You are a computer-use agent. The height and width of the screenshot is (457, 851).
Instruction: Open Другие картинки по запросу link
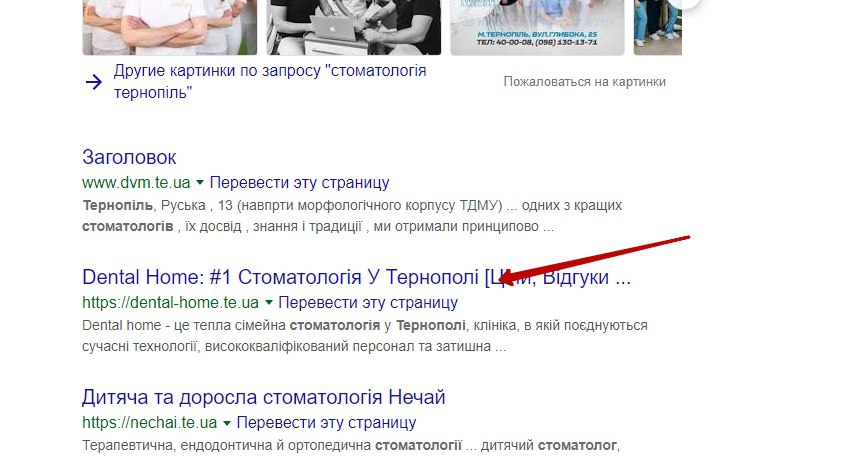pyautogui.click(x=270, y=81)
